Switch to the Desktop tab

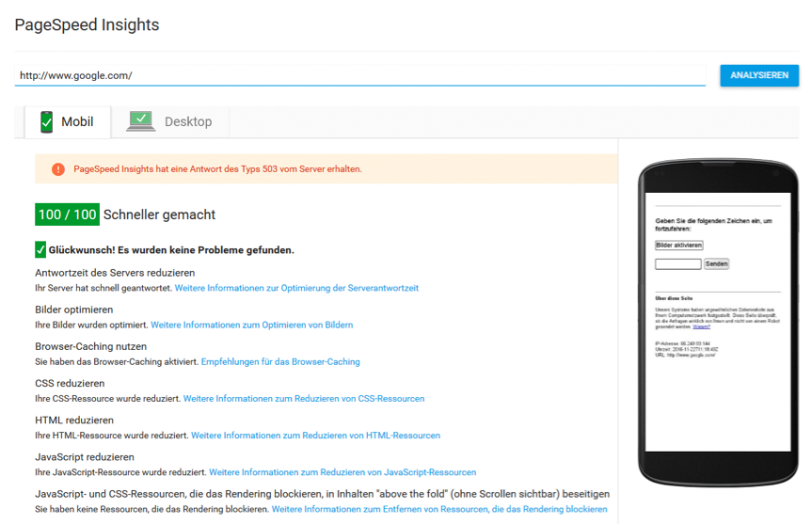click(170, 122)
